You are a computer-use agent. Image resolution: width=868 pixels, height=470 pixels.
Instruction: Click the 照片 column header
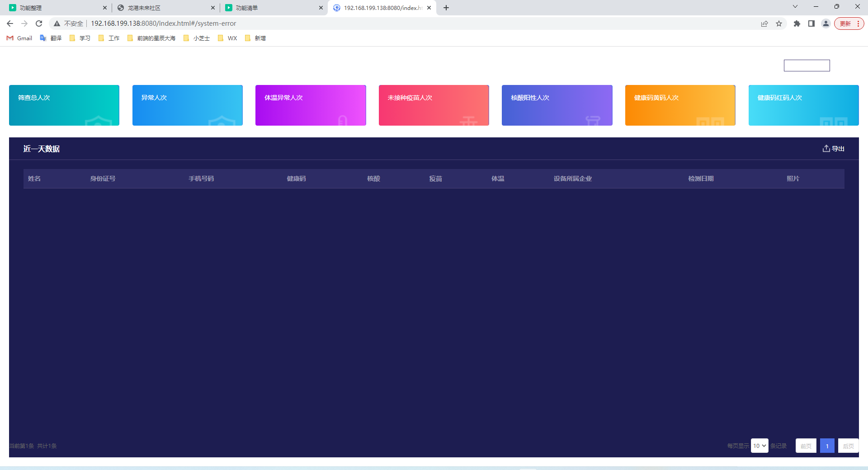[x=793, y=179]
